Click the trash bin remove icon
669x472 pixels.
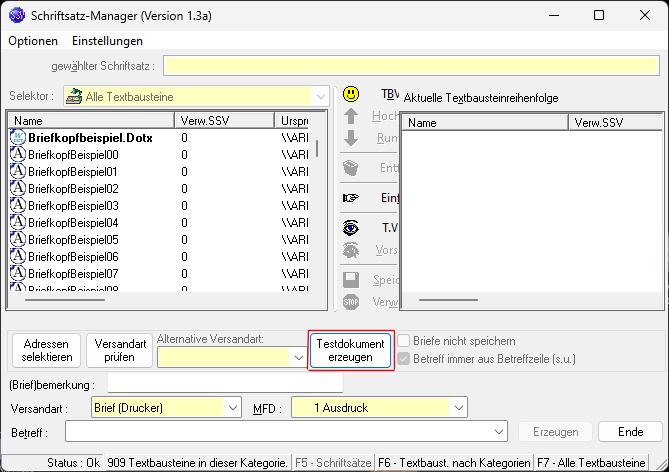coord(351,168)
